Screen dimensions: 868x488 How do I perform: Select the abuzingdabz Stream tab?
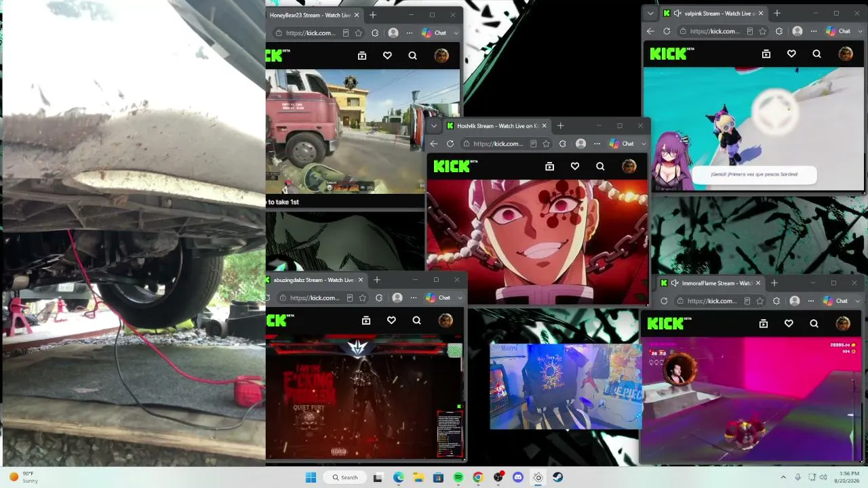315,280
